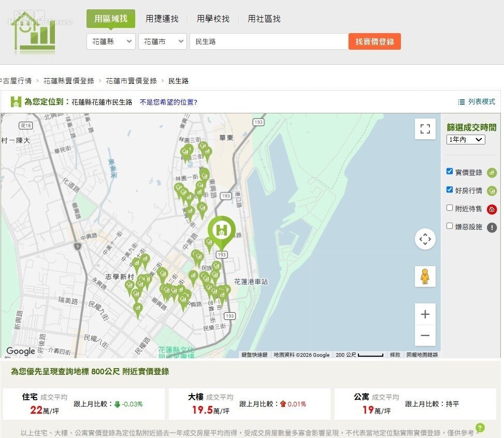Open 花蓮縣實價登錄 breadcrumb link
The height and width of the screenshot is (438, 504).
pyautogui.click(x=68, y=81)
